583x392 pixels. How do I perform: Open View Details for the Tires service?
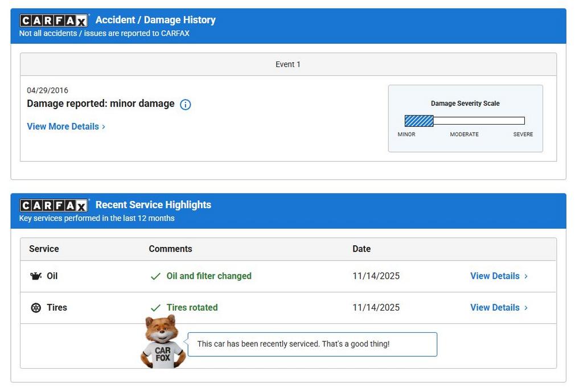pyautogui.click(x=494, y=307)
